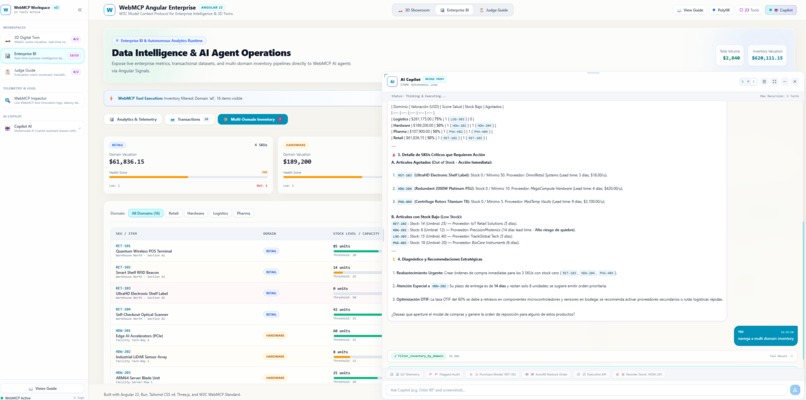Select the Multi-Domain Inventory tab

[252, 119]
